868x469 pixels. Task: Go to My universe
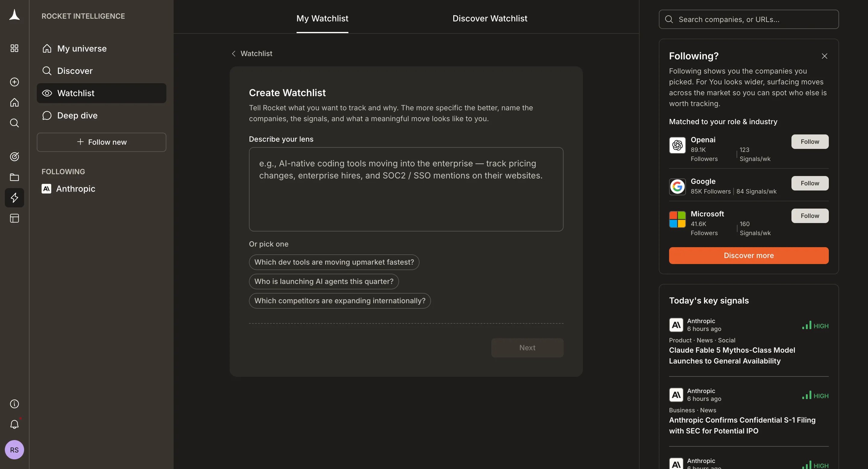point(102,49)
